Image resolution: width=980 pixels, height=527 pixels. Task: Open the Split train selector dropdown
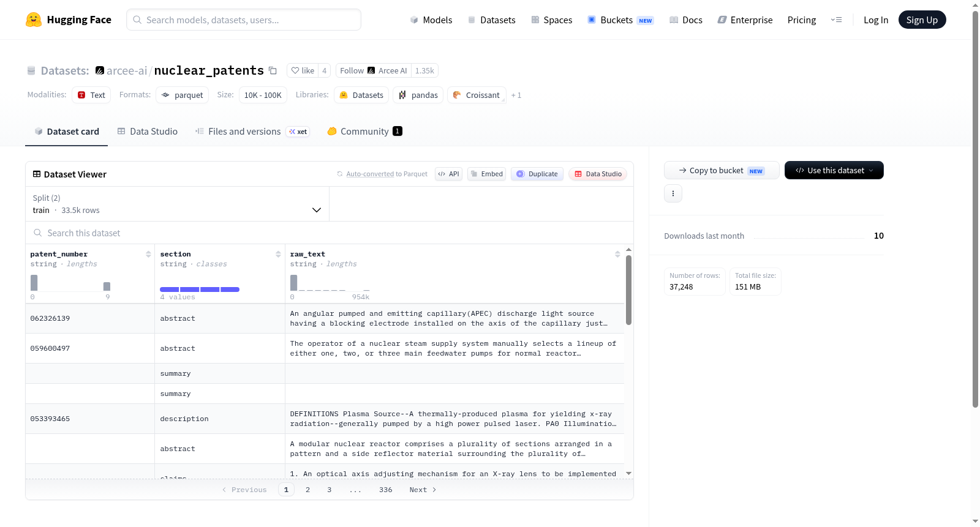(178, 204)
